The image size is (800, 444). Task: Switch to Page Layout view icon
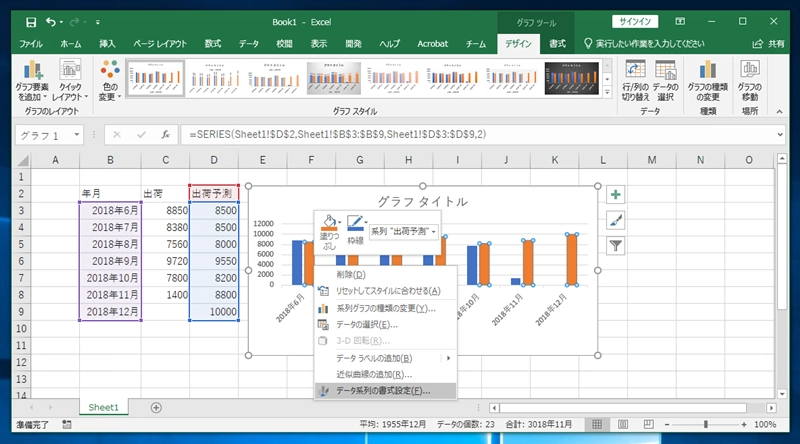tap(623, 424)
